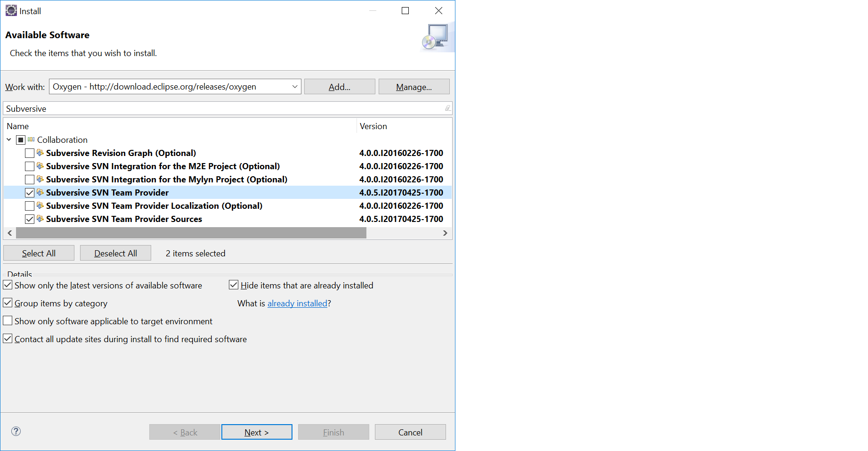Uncheck Subversive SVN Team Provider
868x451 pixels.
pyautogui.click(x=30, y=193)
